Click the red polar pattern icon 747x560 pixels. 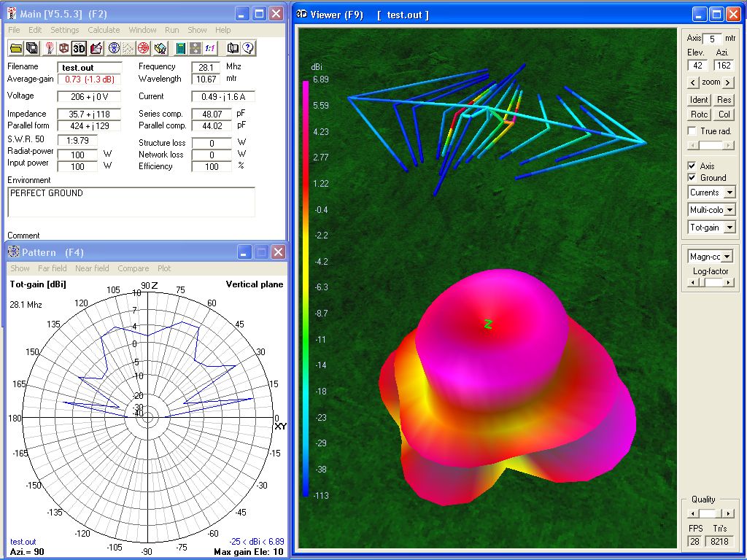[x=144, y=48]
